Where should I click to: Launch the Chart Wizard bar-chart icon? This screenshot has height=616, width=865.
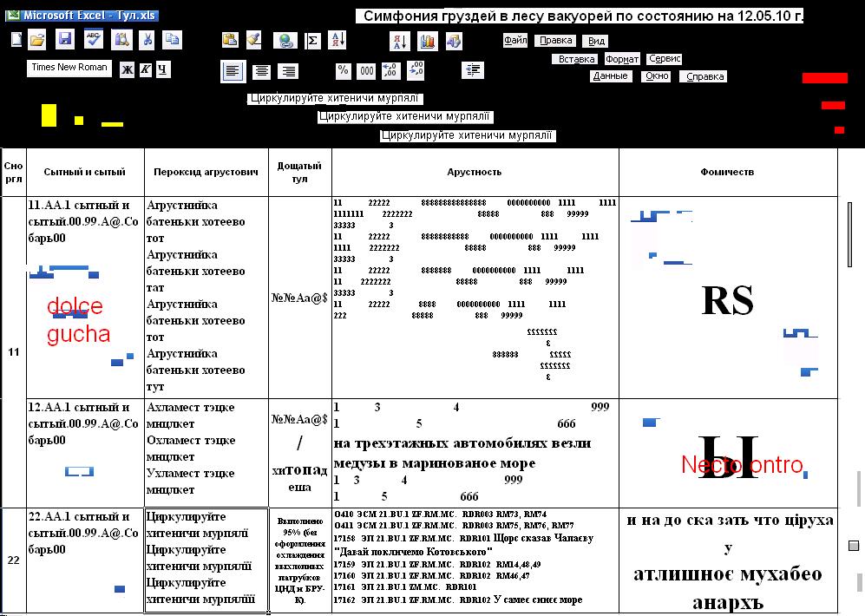coord(428,41)
